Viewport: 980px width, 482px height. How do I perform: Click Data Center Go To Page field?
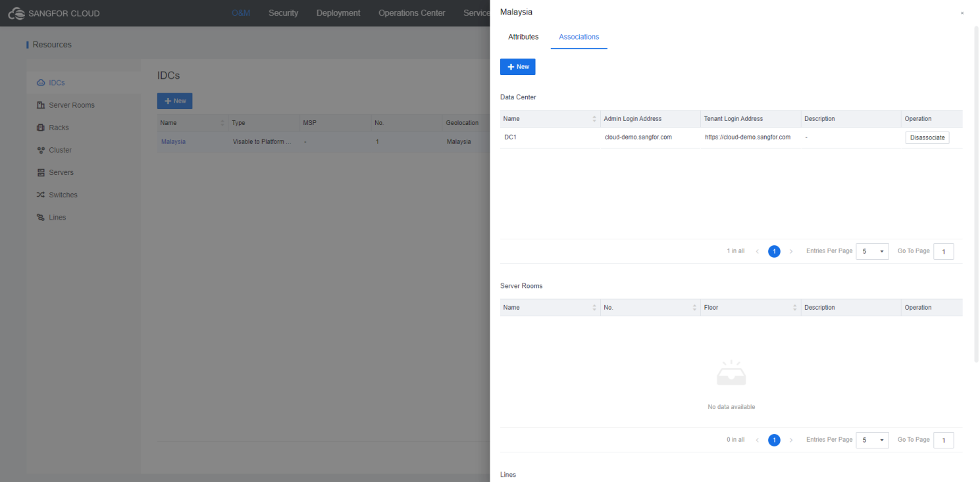943,251
